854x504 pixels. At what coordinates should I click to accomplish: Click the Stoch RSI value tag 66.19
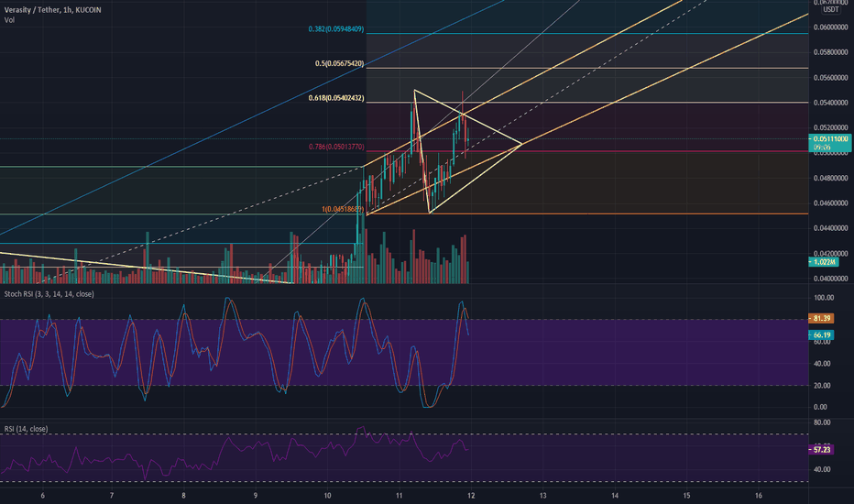pyautogui.click(x=822, y=335)
